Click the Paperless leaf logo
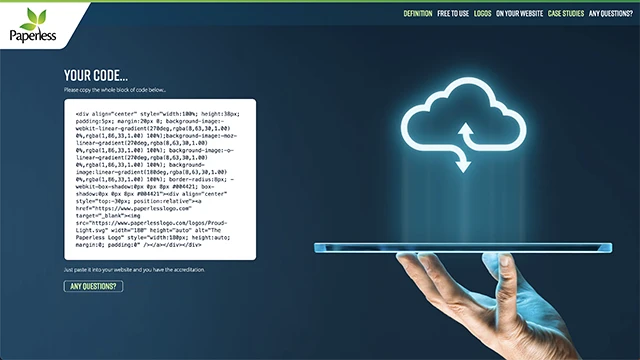 pos(33,25)
